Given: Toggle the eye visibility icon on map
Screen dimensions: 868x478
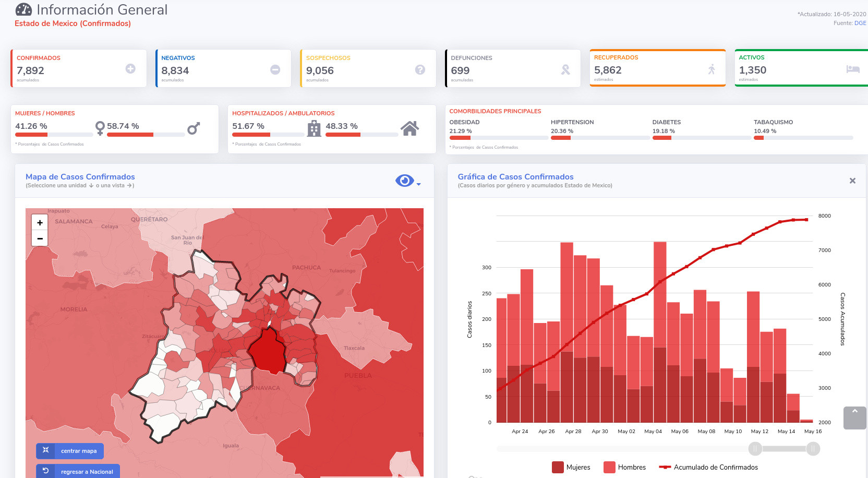Looking at the screenshot, I should tap(404, 181).
